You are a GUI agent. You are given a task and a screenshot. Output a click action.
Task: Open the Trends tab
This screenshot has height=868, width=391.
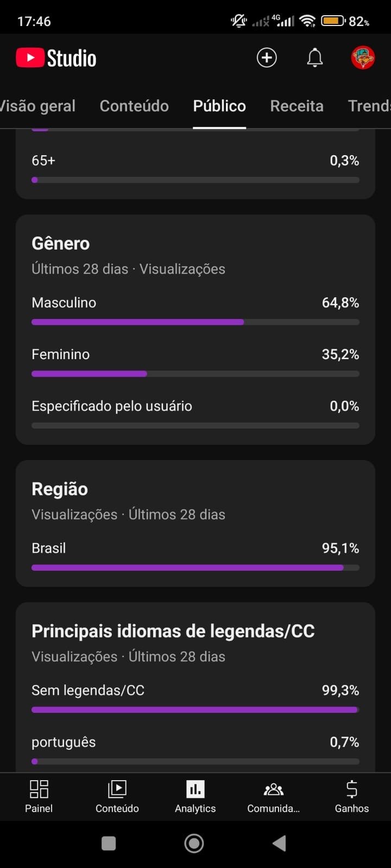[x=369, y=106]
